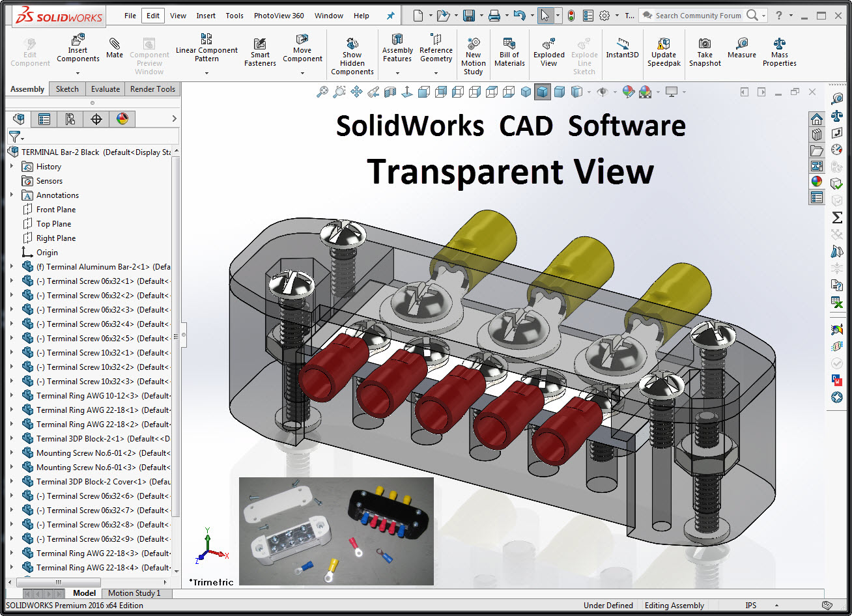Open the PhotoView 360 menu
The height and width of the screenshot is (616, 852).
point(279,16)
